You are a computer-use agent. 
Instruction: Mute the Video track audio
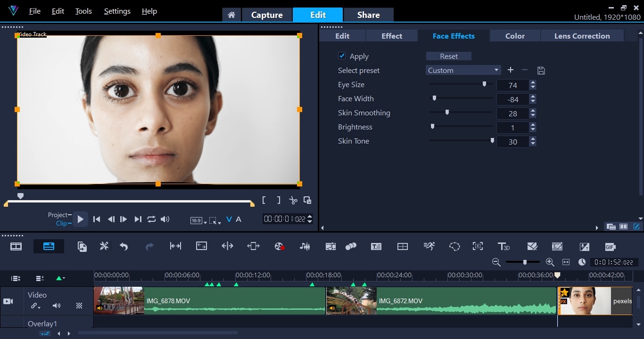coord(57,306)
